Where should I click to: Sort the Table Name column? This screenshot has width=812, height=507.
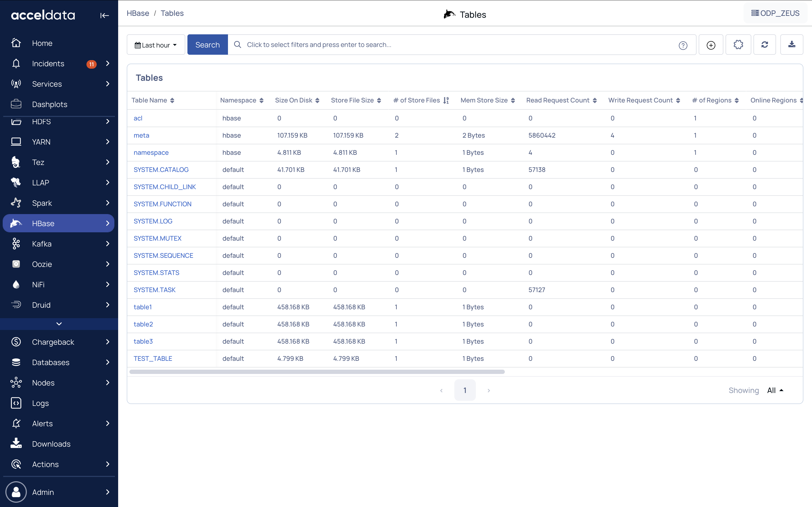(x=172, y=100)
